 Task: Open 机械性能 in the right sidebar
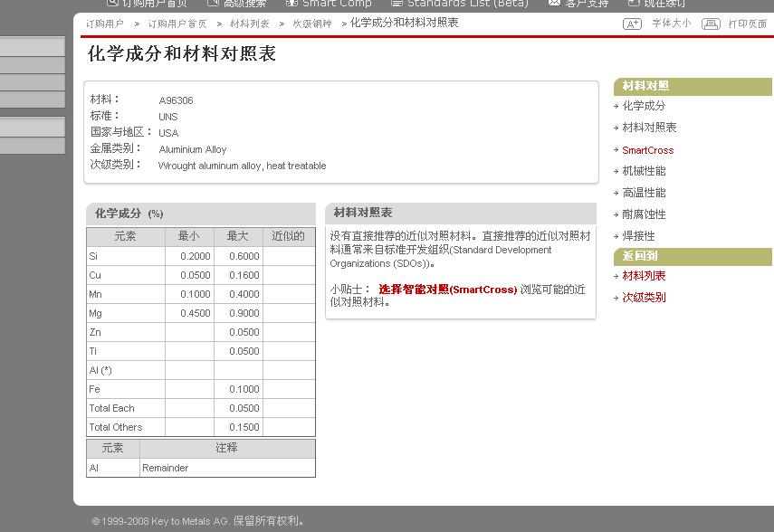(x=644, y=171)
